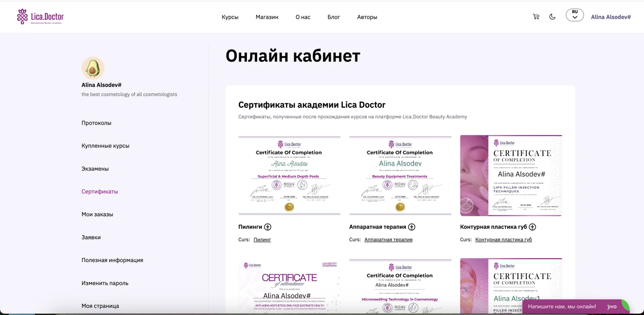Viewport: 644px width, 315px height.
Task: Open Beauty Equipment Treatments certificate thumbnail
Action: point(400,176)
